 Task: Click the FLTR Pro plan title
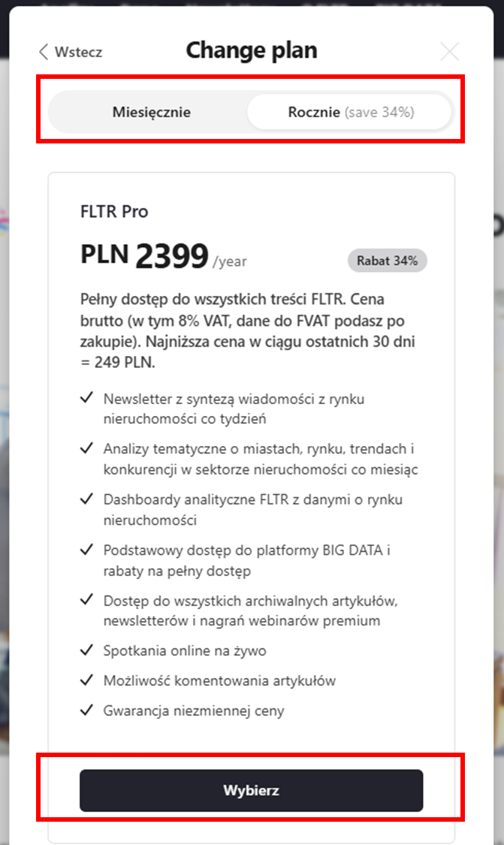(x=114, y=212)
